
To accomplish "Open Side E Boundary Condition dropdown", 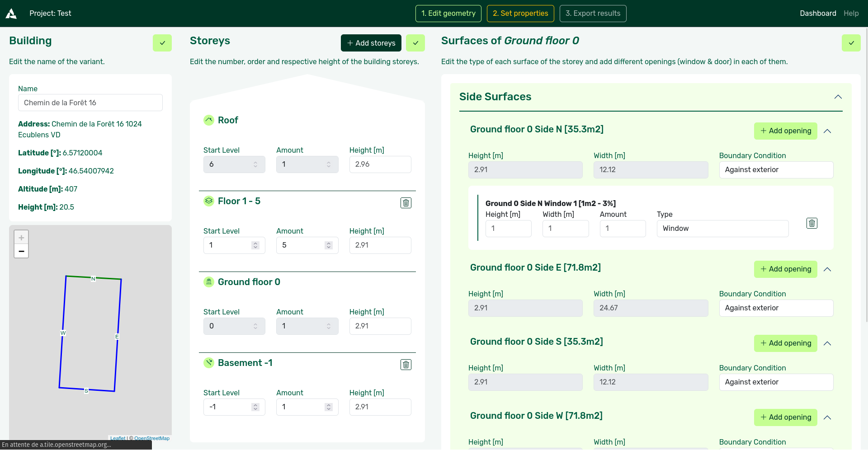I will click(776, 308).
